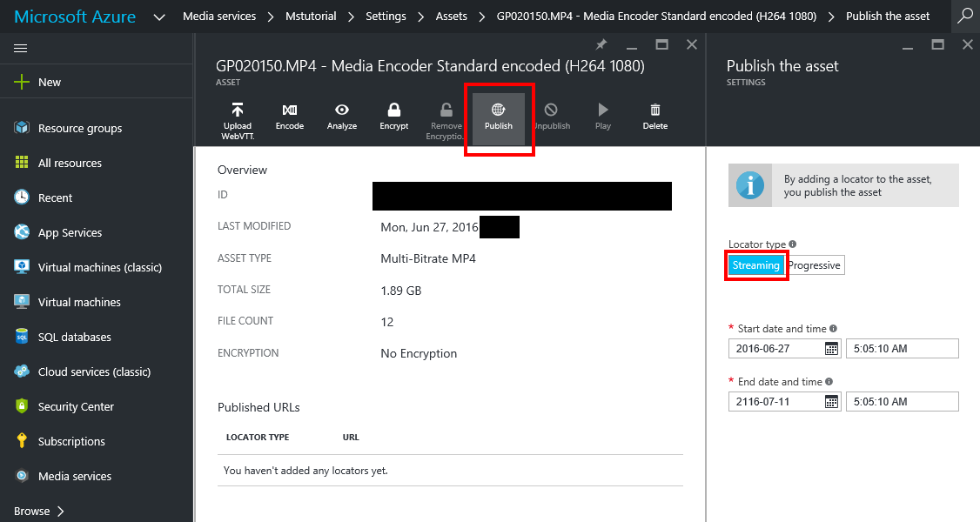Click the Publish globe icon

point(498,110)
